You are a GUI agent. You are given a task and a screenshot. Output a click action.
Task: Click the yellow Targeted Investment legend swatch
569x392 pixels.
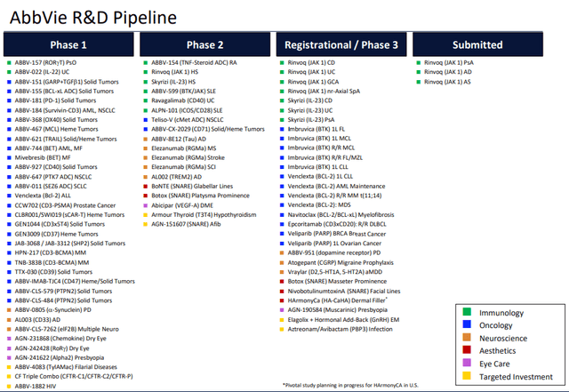(x=467, y=376)
